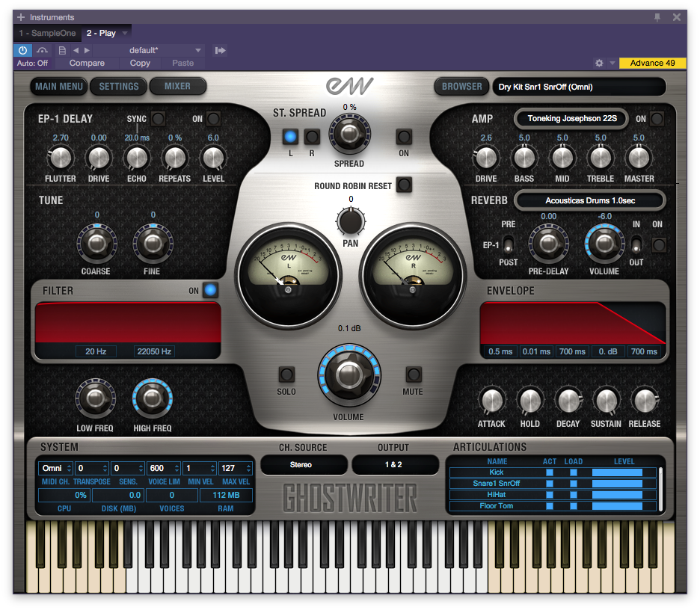The height and width of the screenshot is (610, 700).
Task: Click the COARSE tune knob
Action: pos(97,244)
